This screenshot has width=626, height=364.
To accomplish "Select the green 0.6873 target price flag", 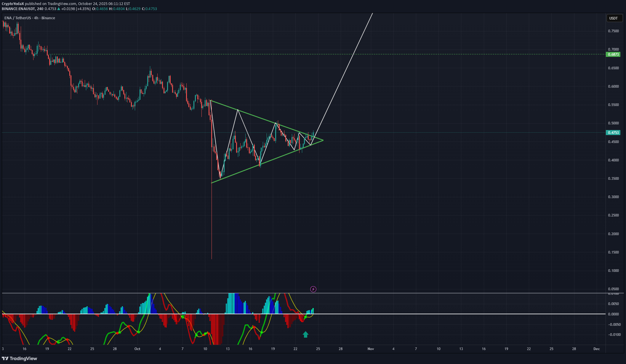I will [x=613, y=54].
